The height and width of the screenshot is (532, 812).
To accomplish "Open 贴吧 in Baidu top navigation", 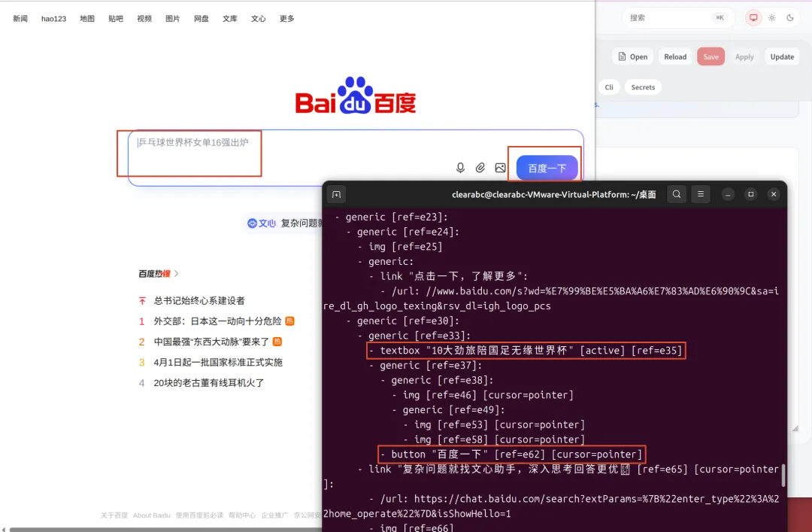I will click(x=116, y=19).
